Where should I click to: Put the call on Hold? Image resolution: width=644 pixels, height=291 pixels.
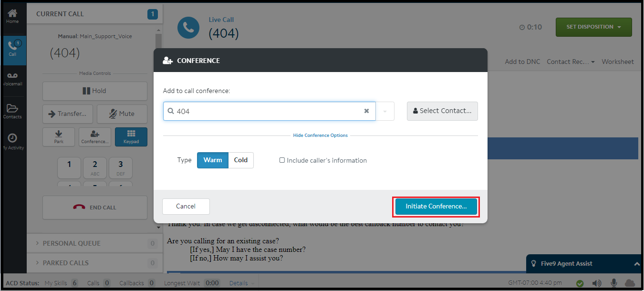pos(95,91)
